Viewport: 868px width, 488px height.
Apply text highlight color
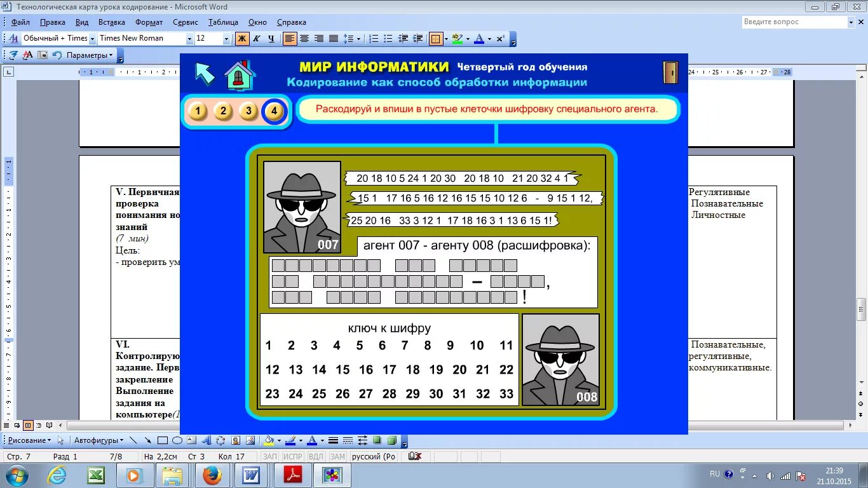pos(457,39)
